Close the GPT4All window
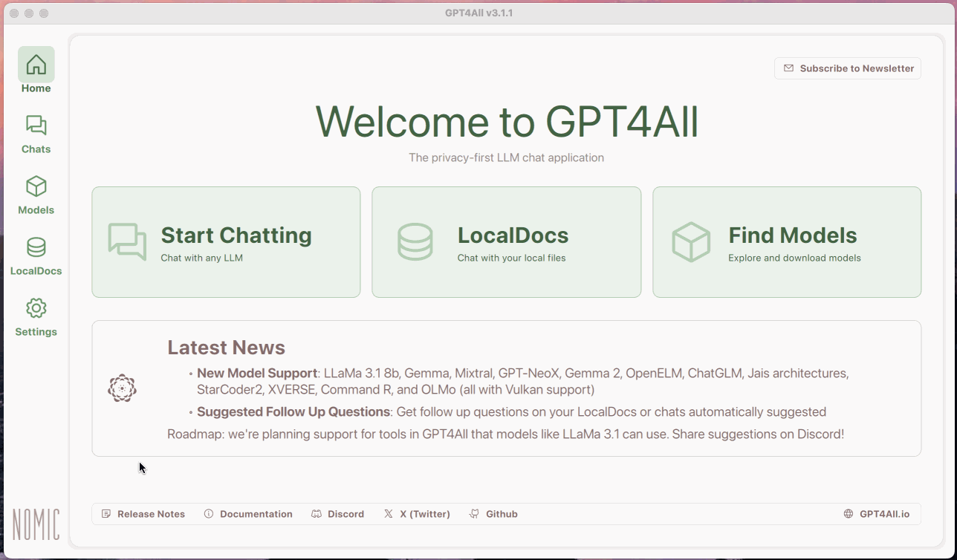 (14, 13)
